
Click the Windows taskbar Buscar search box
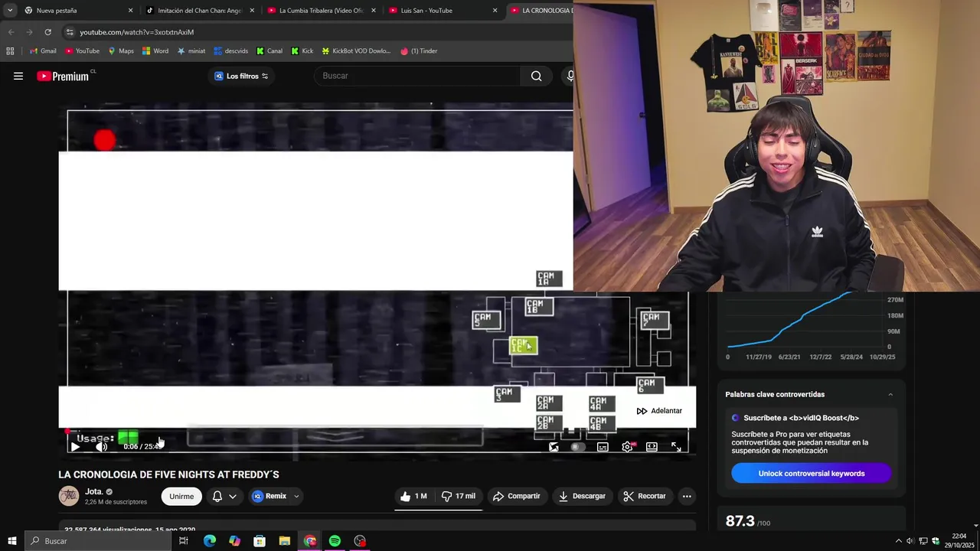(97, 541)
